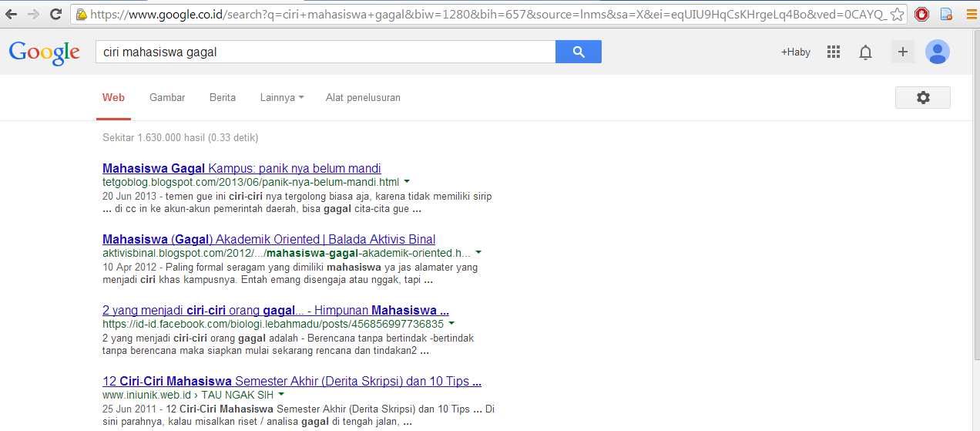This screenshot has width=980, height=431.
Task: Click the padlock security icon in address bar
Action: pyautogui.click(x=81, y=14)
